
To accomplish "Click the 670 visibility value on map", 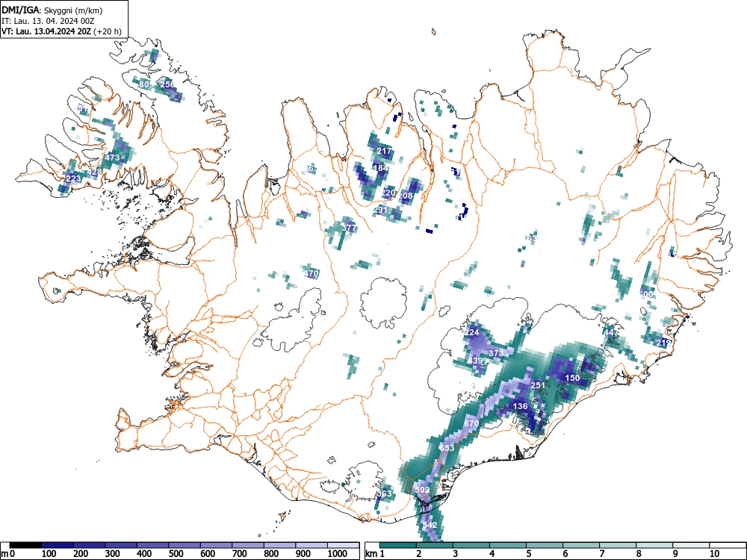I will [x=471, y=423].
